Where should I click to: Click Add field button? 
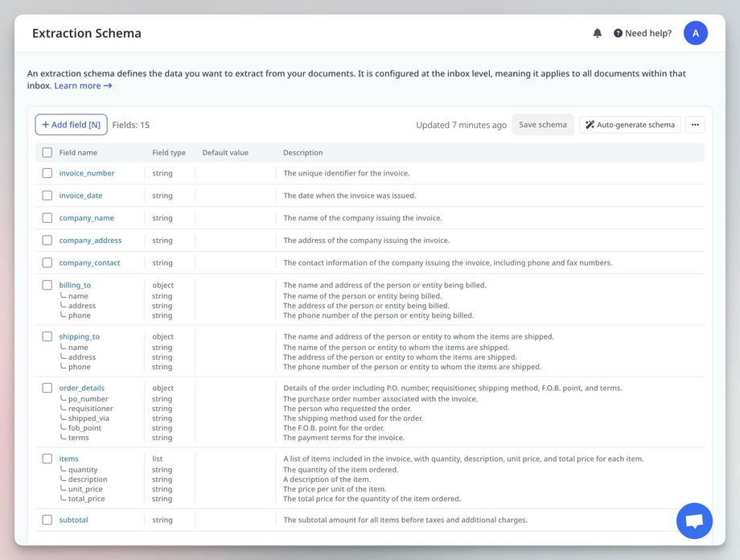coord(71,125)
